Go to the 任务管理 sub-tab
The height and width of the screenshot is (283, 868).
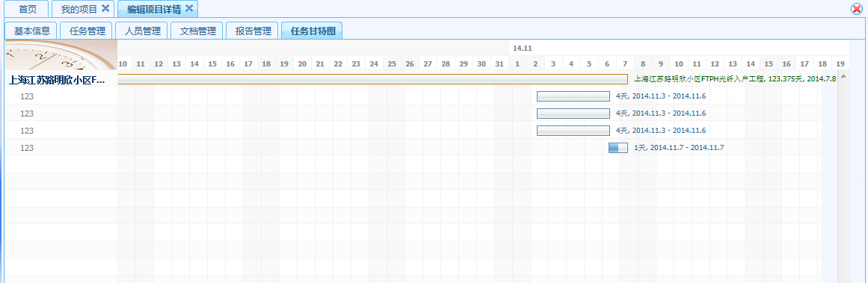coord(87,31)
